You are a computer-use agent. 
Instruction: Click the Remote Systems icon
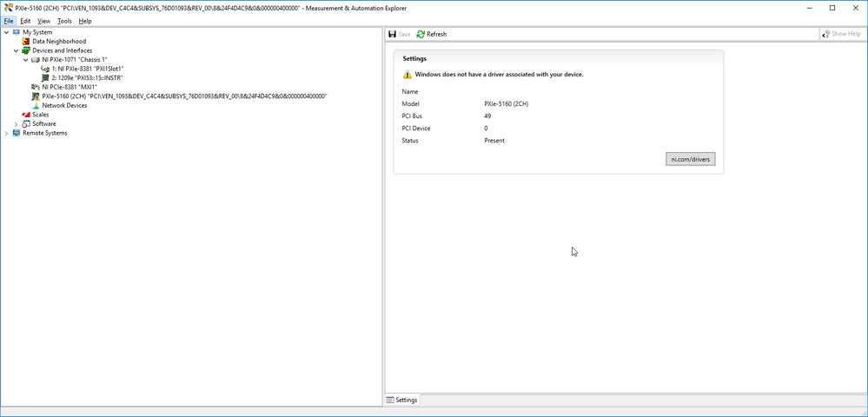[x=16, y=133]
